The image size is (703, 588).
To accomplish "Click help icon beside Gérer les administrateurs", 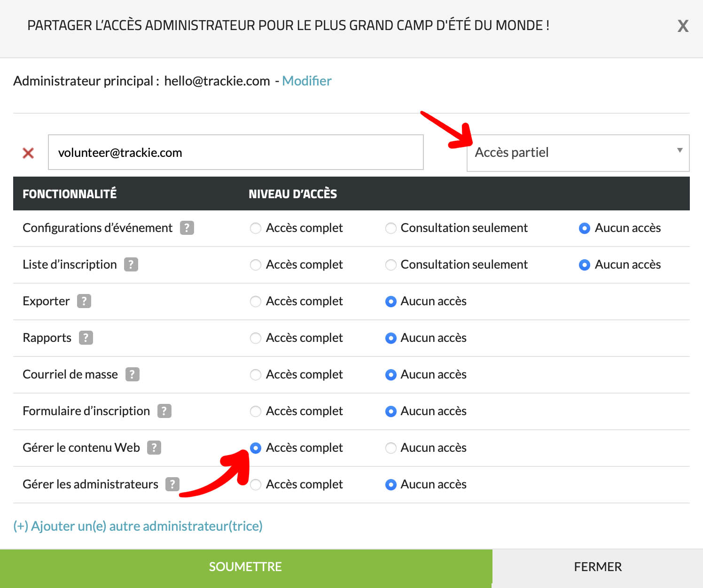I will (x=172, y=484).
